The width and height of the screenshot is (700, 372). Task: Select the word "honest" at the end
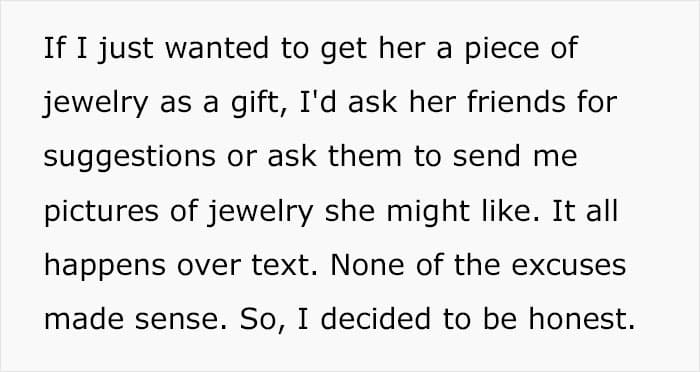[577, 319]
